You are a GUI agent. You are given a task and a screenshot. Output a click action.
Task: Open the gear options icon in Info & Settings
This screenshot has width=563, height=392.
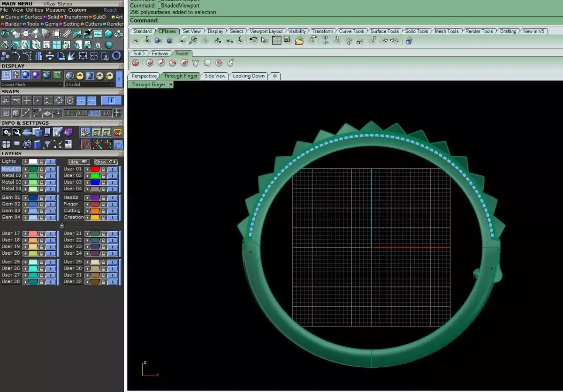(x=6, y=132)
